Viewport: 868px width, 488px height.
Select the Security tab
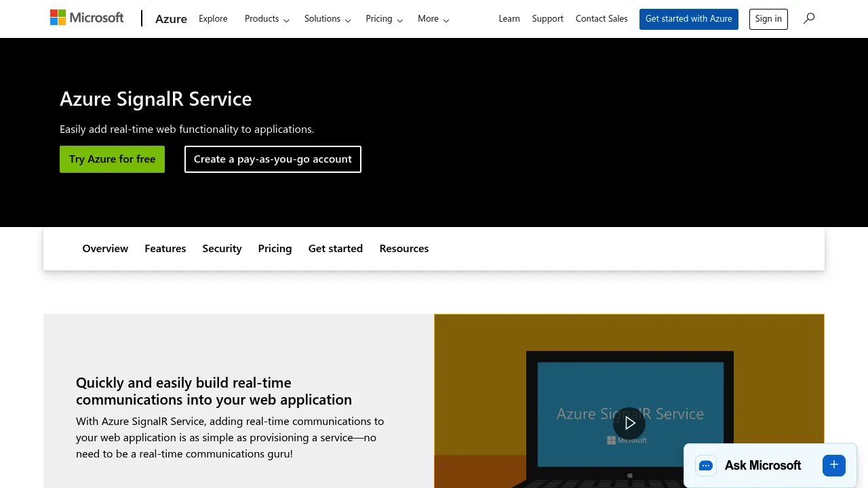point(222,249)
